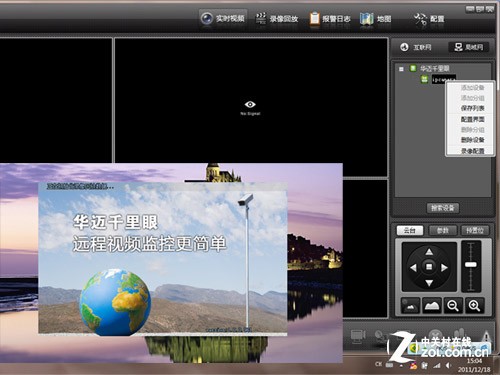Choose 配置界面 from context menu
Image resolution: width=500 pixels, height=375 pixels.
click(472, 119)
